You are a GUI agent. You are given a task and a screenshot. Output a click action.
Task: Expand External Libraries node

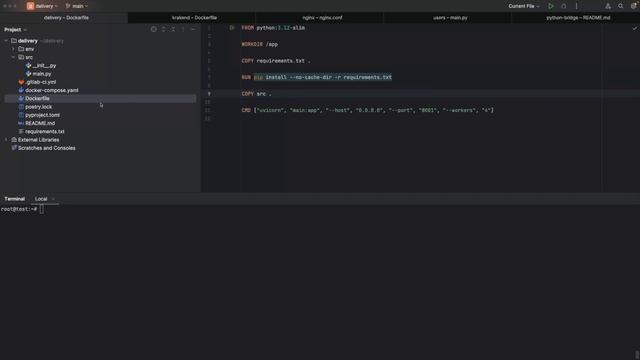tap(6, 140)
